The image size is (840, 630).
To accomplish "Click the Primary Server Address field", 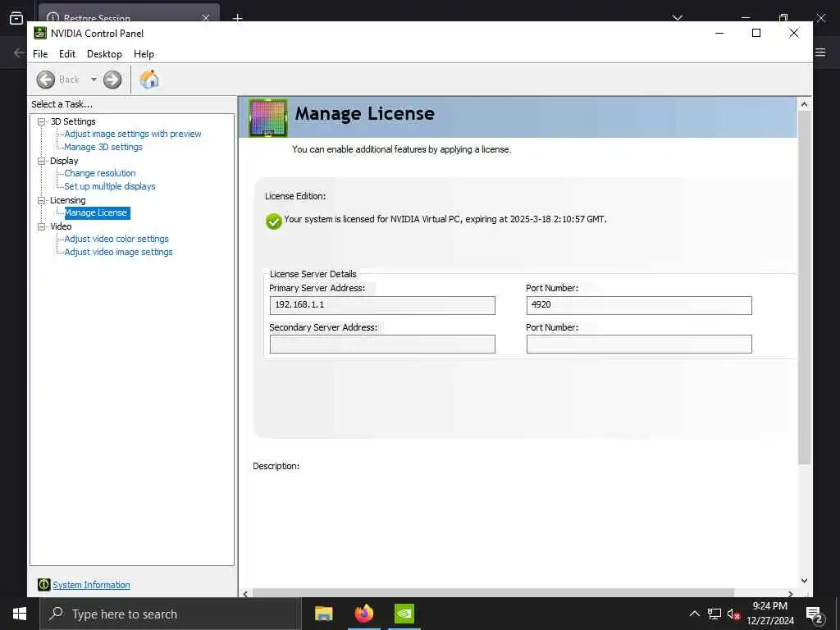I will coord(382,305).
